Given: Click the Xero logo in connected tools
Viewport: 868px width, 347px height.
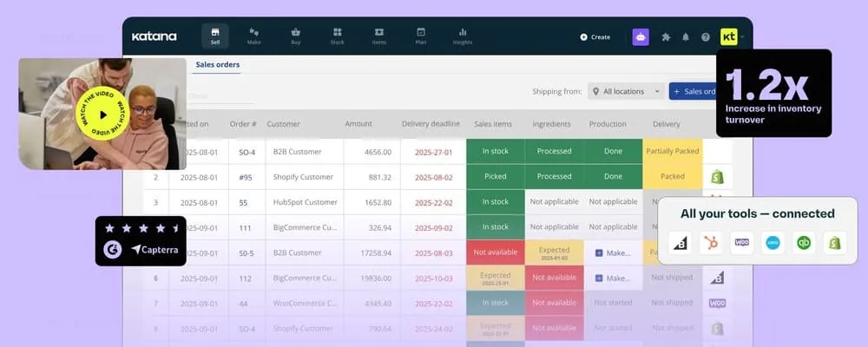Looking at the screenshot, I should pos(773,243).
